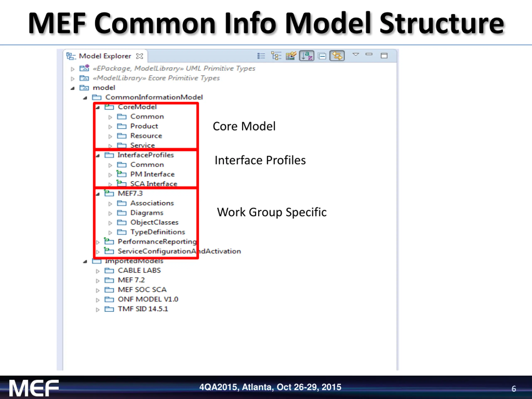Click SCA Interface folder icon
This screenshot has width=532, height=399.
pyautogui.click(x=121, y=183)
